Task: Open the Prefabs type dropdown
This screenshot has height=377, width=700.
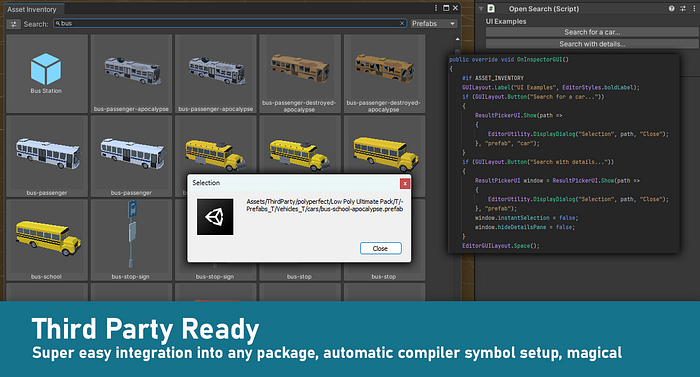Action: point(433,24)
